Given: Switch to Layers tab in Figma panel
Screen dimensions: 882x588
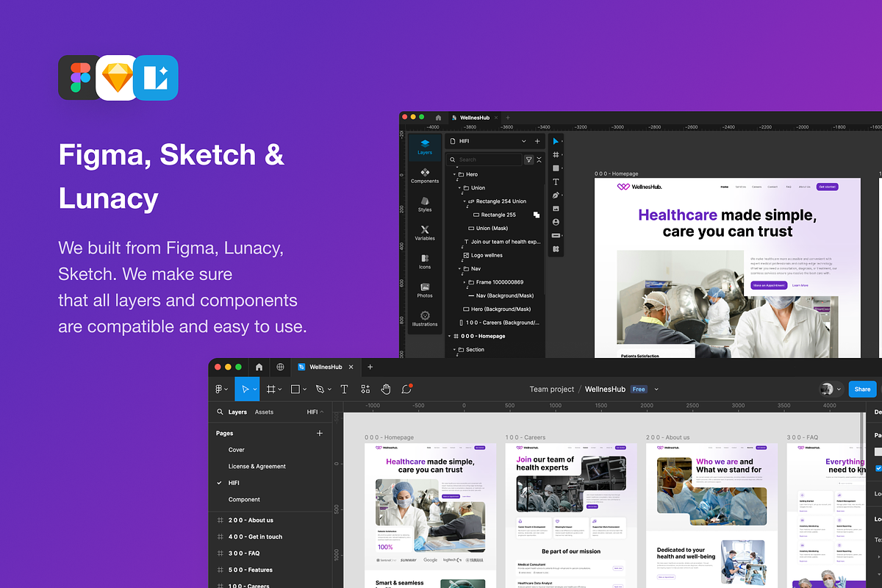Looking at the screenshot, I should (237, 412).
